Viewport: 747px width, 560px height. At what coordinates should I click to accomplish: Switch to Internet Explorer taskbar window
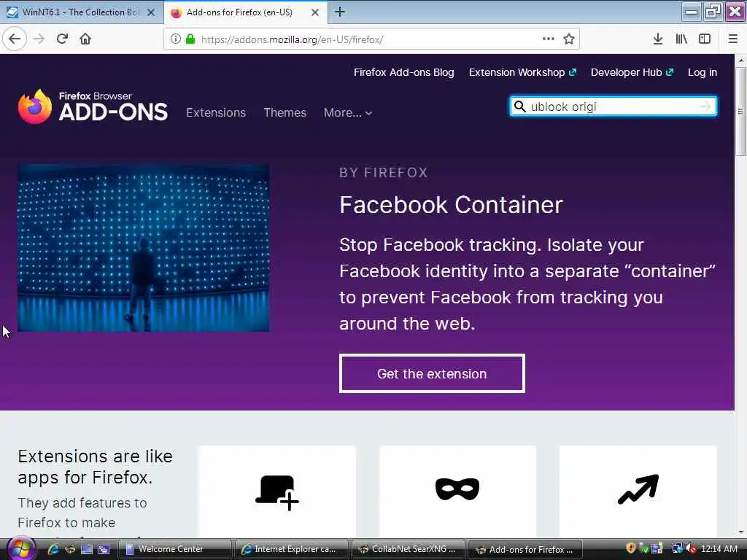click(291, 549)
